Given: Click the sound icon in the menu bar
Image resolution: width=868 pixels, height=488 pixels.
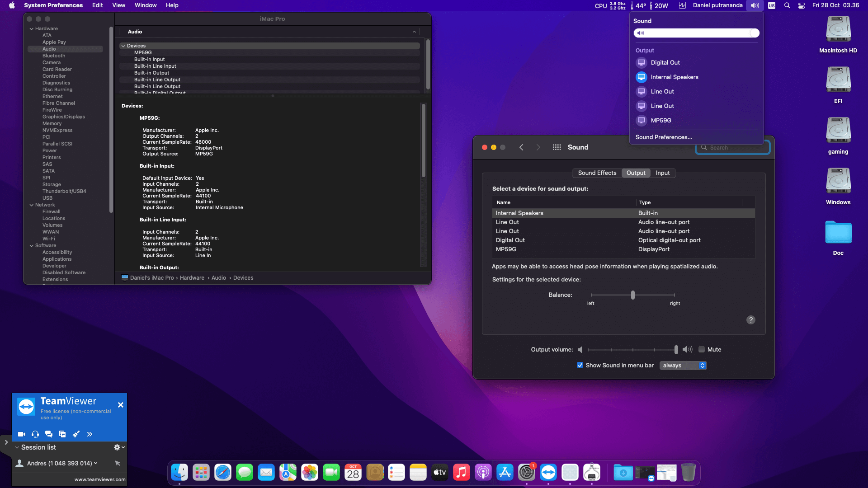Looking at the screenshot, I should coord(755,5).
